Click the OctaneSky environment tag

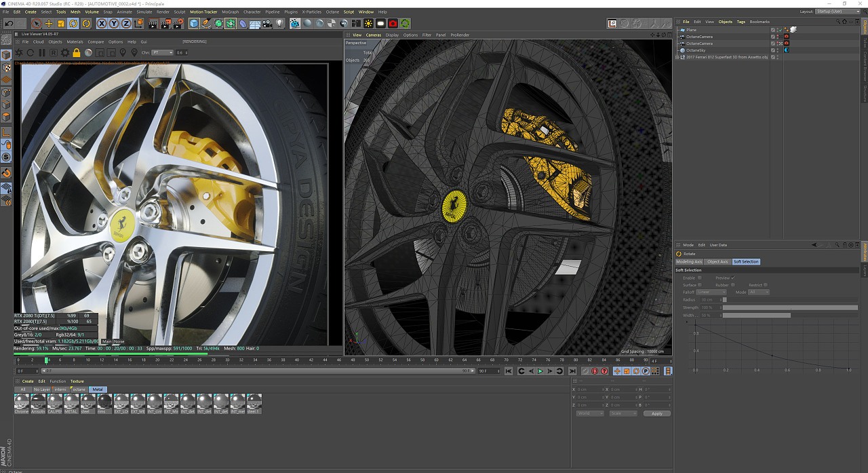[787, 50]
